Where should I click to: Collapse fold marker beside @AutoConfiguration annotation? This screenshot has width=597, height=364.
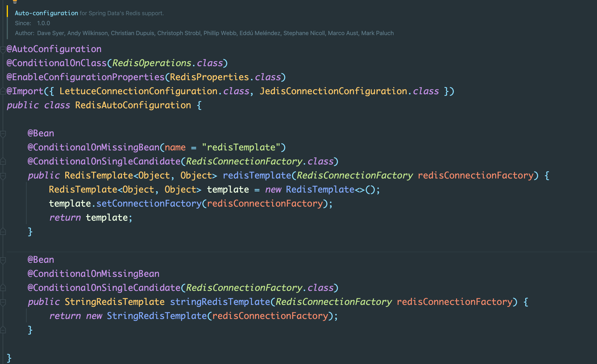point(3,49)
